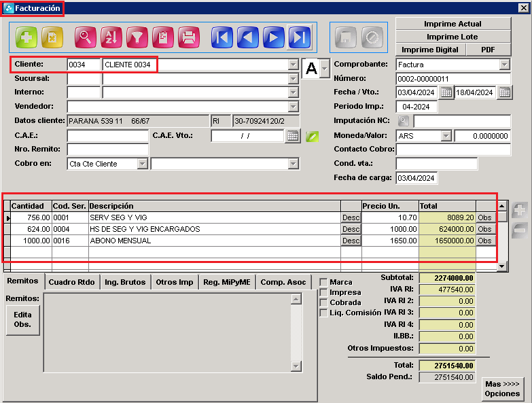Click the clipboard list icon
The width and height of the screenshot is (532, 403).
coord(163,37)
